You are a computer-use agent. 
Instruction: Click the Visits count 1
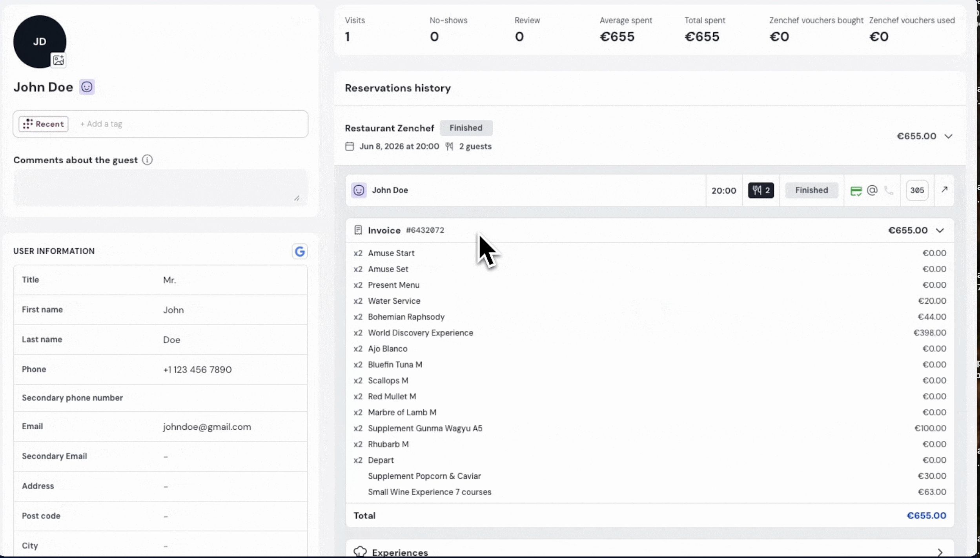[x=348, y=37]
